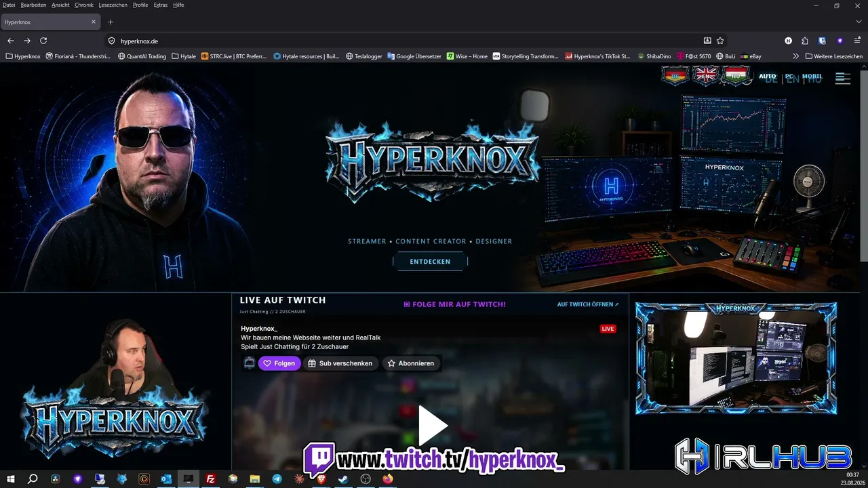The width and height of the screenshot is (868, 488).
Task: Play the Twitch stream video
Action: pyautogui.click(x=432, y=426)
